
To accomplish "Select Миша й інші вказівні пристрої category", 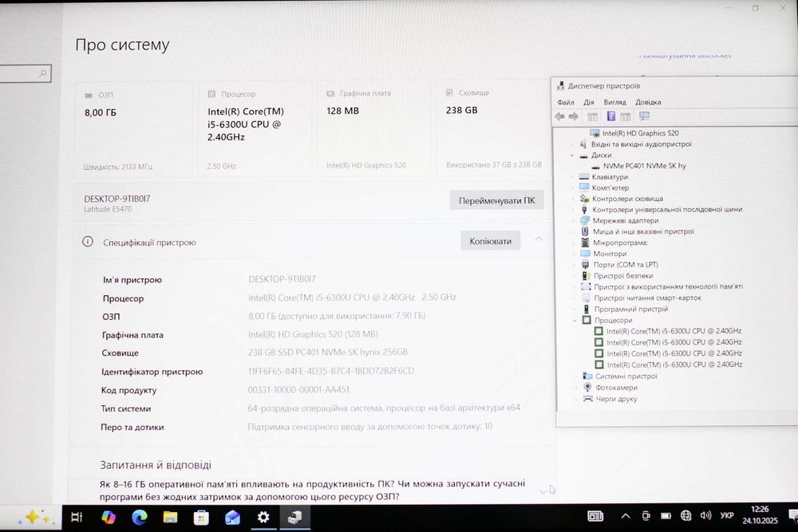I will click(x=643, y=231).
